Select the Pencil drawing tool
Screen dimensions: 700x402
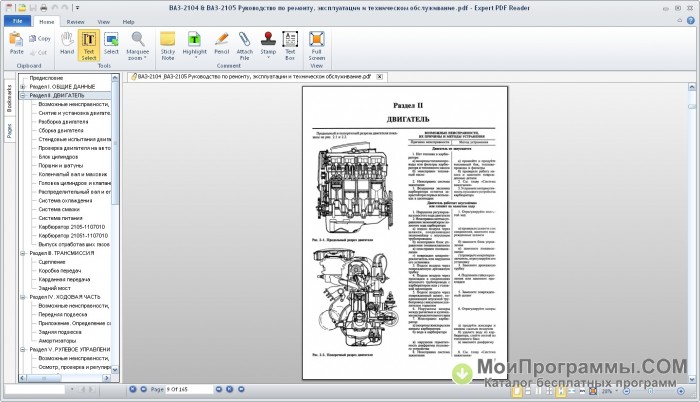coord(221,44)
